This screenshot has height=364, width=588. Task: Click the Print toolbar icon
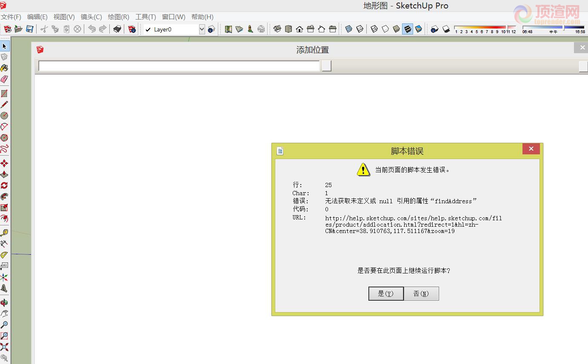pos(117,29)
